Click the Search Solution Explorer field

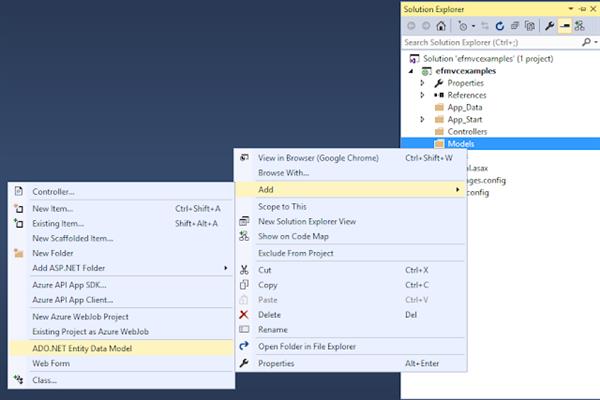(490, 43)
